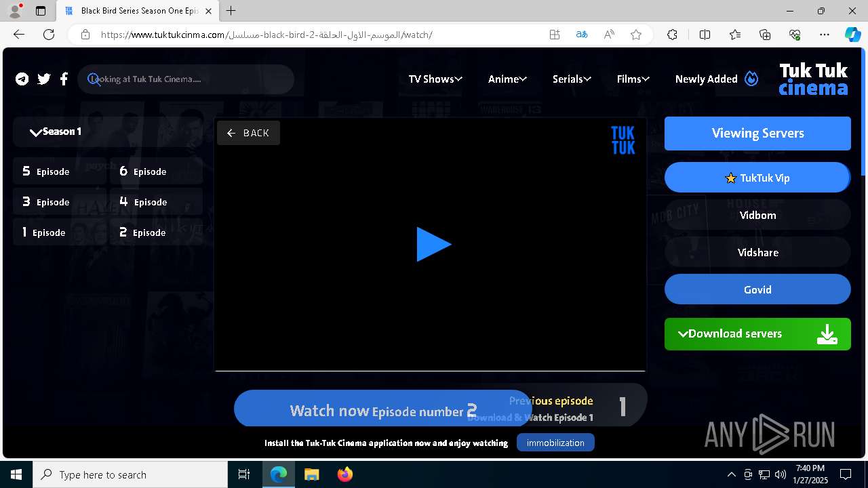
Task: Open browser extensions puzzle icon
Action: pos(672,35)
